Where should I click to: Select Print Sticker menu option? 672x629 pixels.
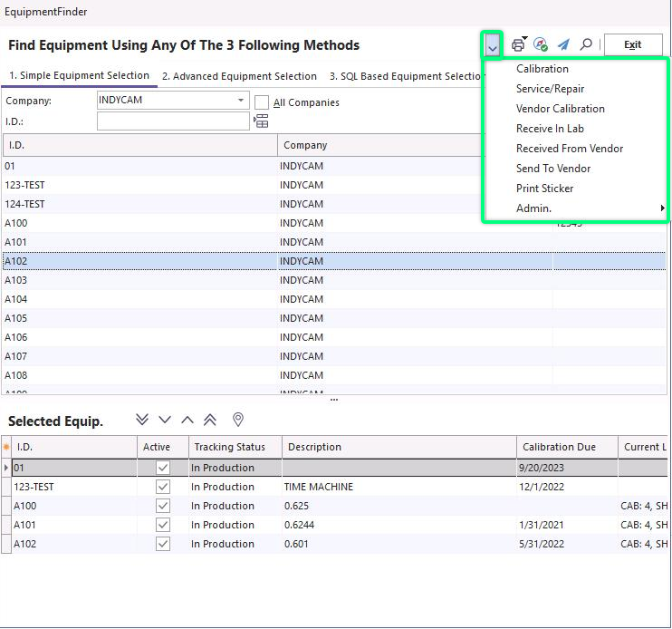tap(544, 189)
